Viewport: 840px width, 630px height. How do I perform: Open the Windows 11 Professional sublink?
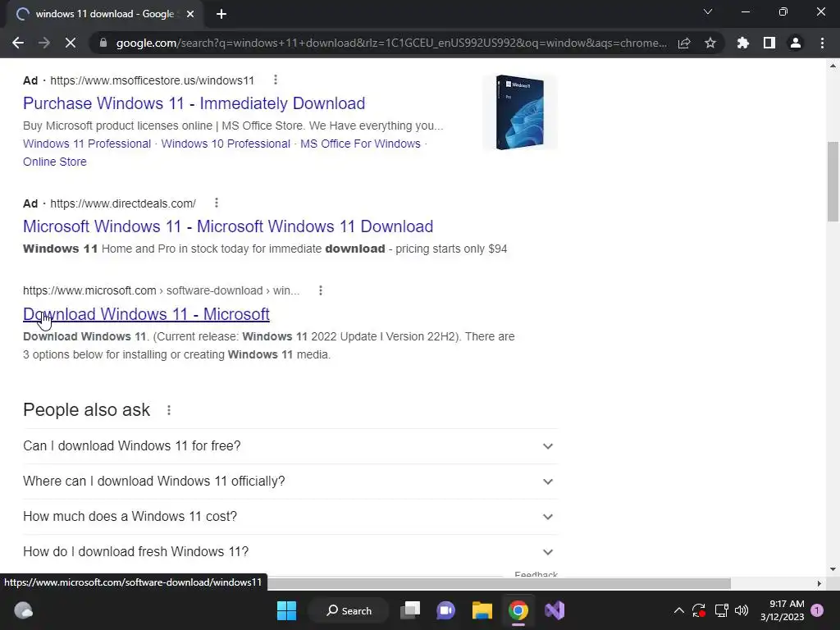(87, 144)
